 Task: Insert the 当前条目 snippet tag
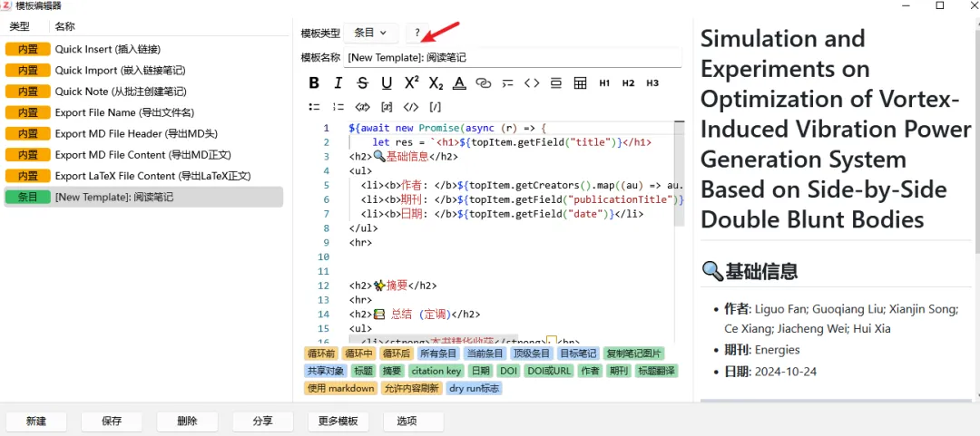tap(485, 354)
